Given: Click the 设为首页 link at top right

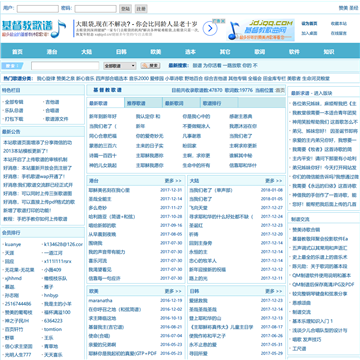Looking at the screenshot, I should pos(309,24).
